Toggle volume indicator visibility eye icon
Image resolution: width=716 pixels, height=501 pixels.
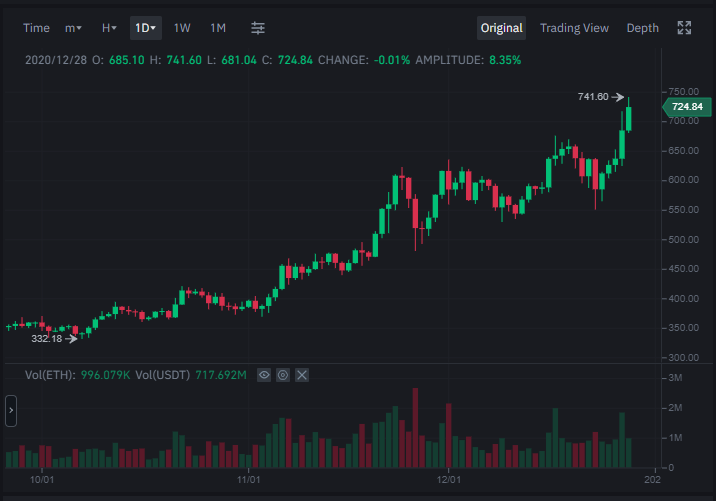tap(264, 375)
